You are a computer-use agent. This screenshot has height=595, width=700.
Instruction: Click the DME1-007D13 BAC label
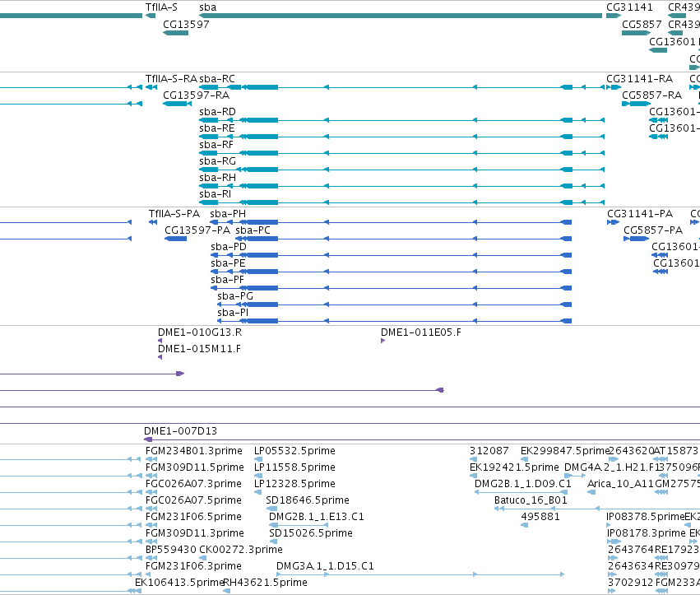(180, 431)
